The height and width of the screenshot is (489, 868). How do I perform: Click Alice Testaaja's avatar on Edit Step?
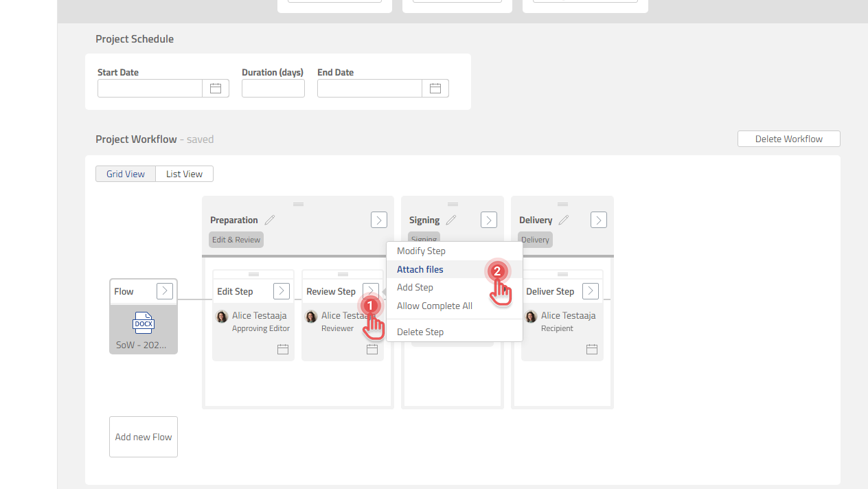coord(221,316)
